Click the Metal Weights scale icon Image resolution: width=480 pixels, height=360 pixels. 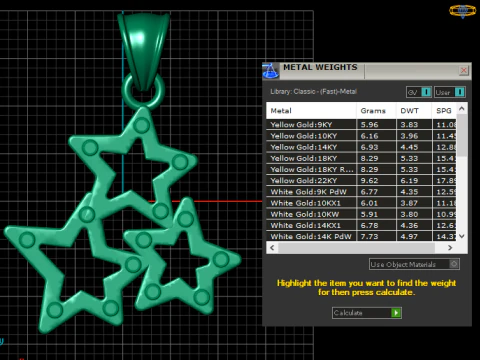270,71
